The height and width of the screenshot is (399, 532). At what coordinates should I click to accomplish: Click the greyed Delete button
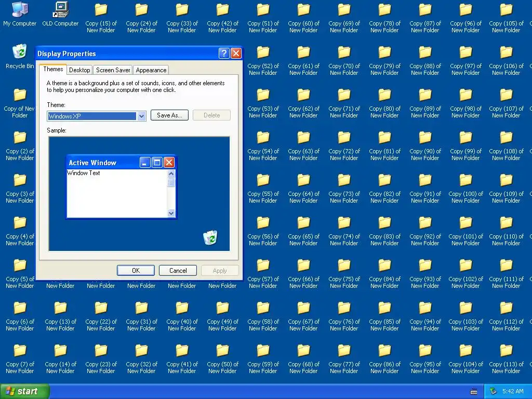pyautogui.click(x=212, y=115)
